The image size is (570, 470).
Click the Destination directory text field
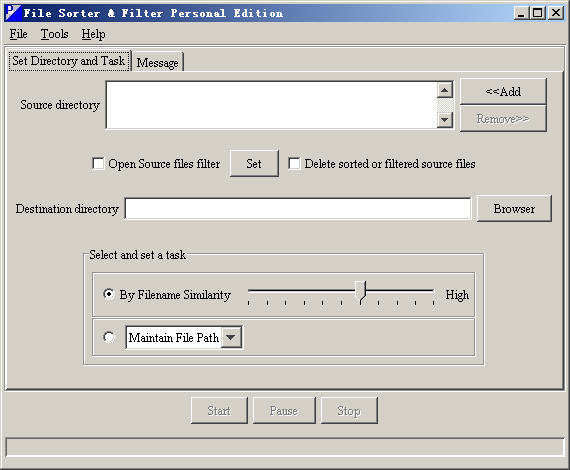[298, 209]
